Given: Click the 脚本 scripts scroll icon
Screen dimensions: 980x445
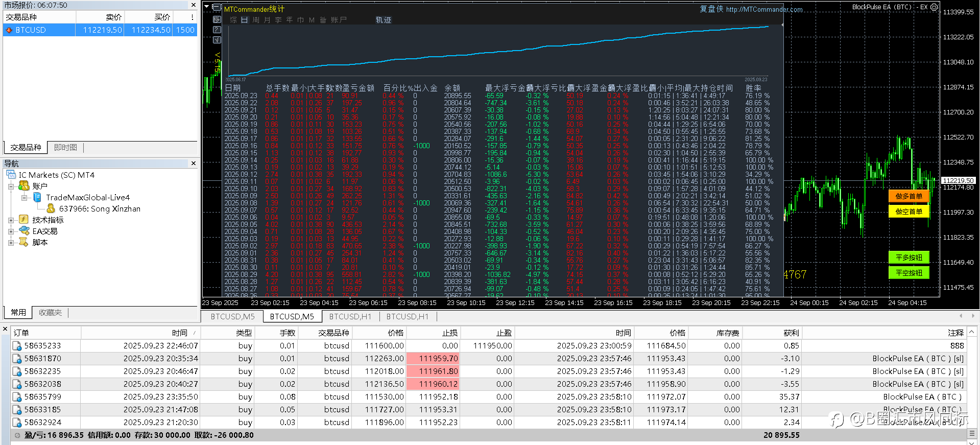Looking at the screenshot, I should tap(23, 242).
